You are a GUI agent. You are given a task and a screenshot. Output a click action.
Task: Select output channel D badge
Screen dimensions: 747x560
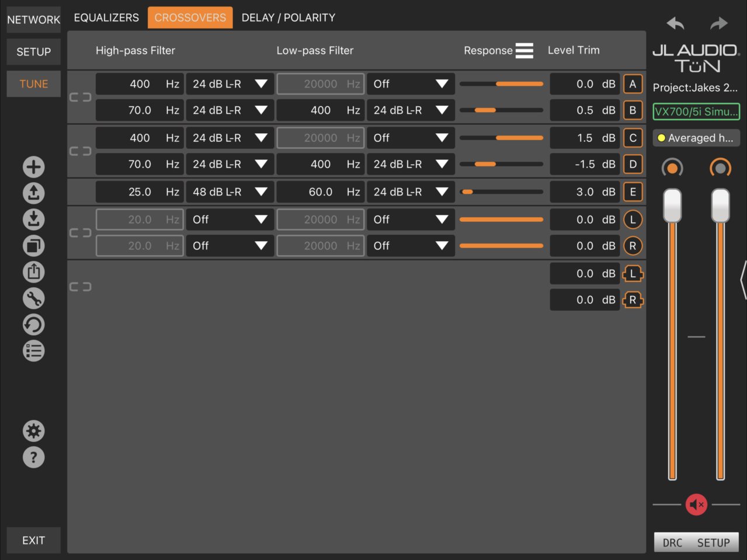click(633, 164)
